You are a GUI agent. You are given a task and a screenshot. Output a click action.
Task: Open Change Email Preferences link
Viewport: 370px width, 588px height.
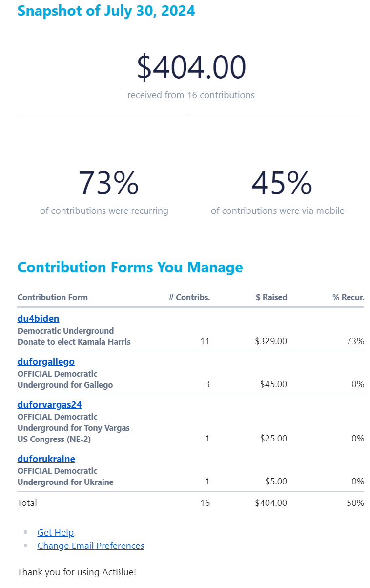[x=91, y=546]
